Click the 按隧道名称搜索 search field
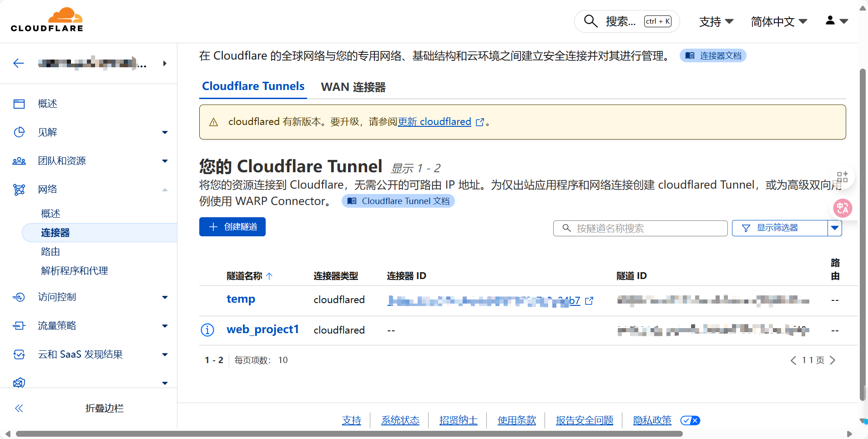 point(641,228)
